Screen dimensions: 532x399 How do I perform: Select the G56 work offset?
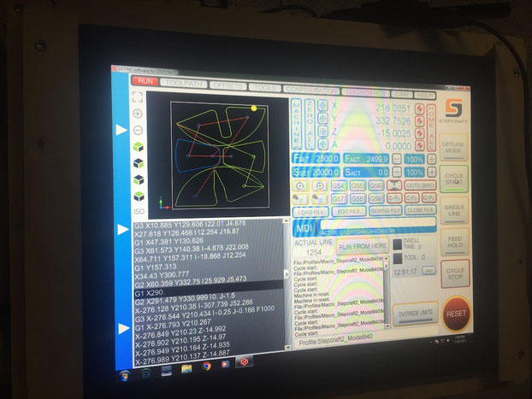376,185
